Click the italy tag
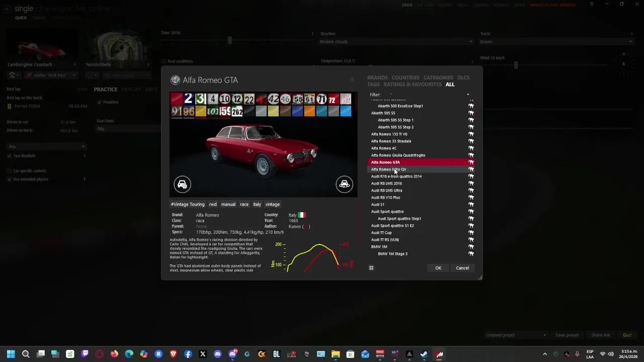Image resolution: width=644 pixels, height=362 pixels. [x=257, y=205]
